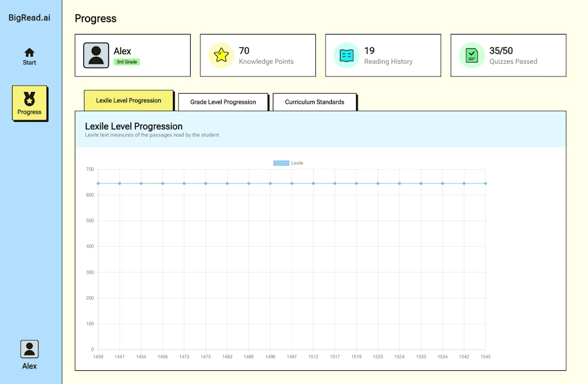Select the open book Reading History icon
This screenshot has width=588, height=384.
[x=346, y=55]
